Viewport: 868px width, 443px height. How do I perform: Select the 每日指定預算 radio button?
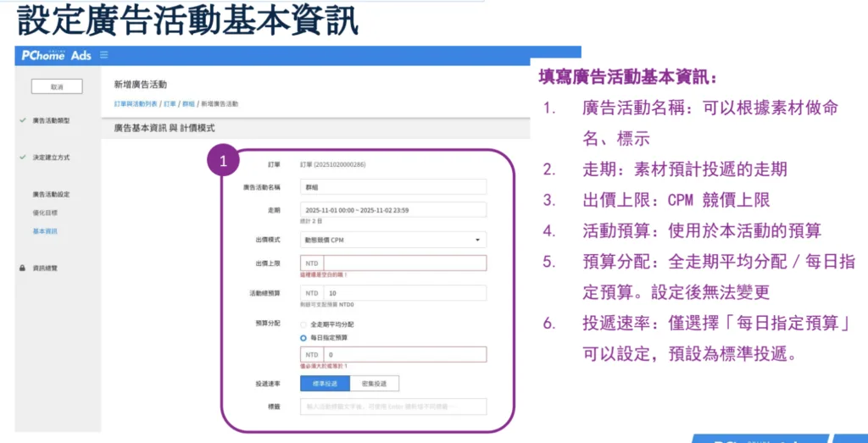[304, 337]
